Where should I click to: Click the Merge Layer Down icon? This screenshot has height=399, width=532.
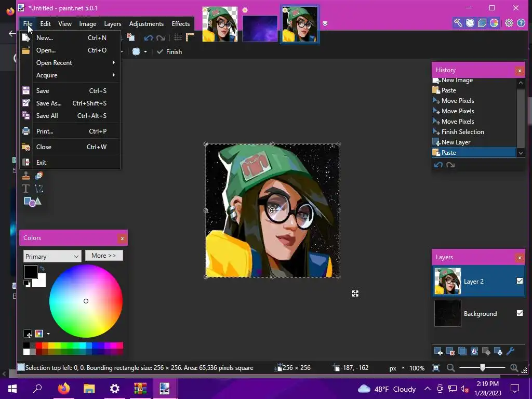[474, 352]
